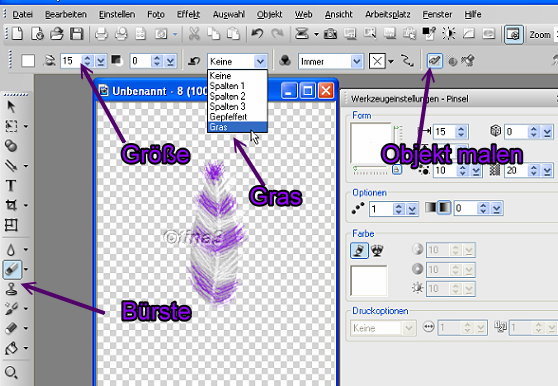This screenshot has width=558, height=386.
Task: Click the Cut scissors icon
Action: click(x=194, y=34)
